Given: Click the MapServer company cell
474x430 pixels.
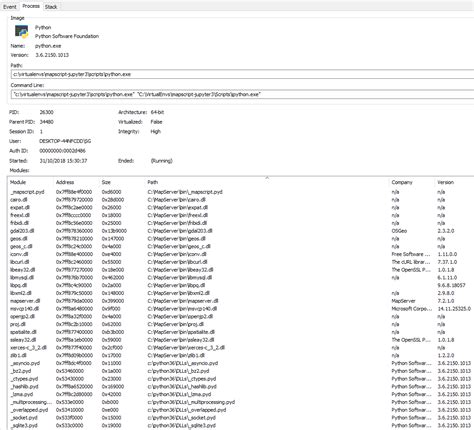Looking at the screenshot, I should coord(403,301).
